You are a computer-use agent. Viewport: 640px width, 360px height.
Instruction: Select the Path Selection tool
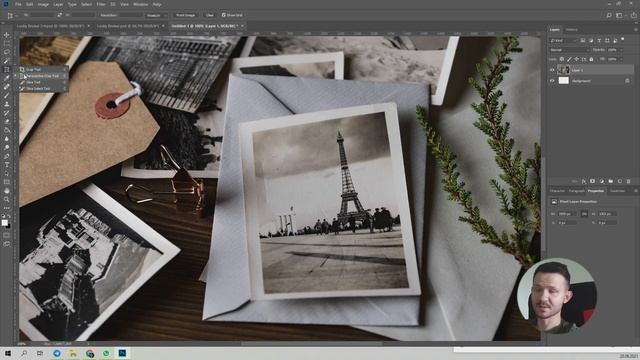point(7,173)
